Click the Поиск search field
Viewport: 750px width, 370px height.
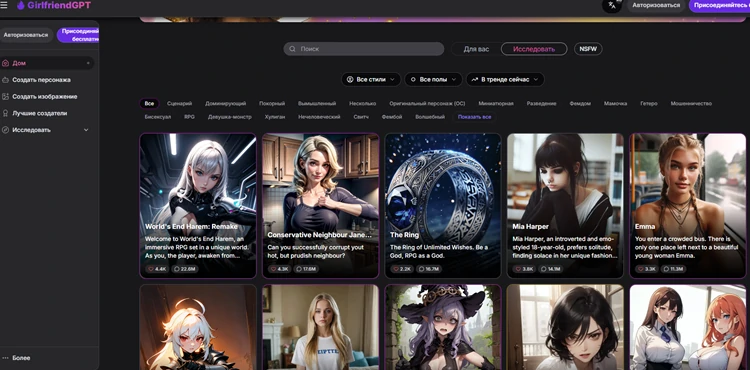coord(364,49)
